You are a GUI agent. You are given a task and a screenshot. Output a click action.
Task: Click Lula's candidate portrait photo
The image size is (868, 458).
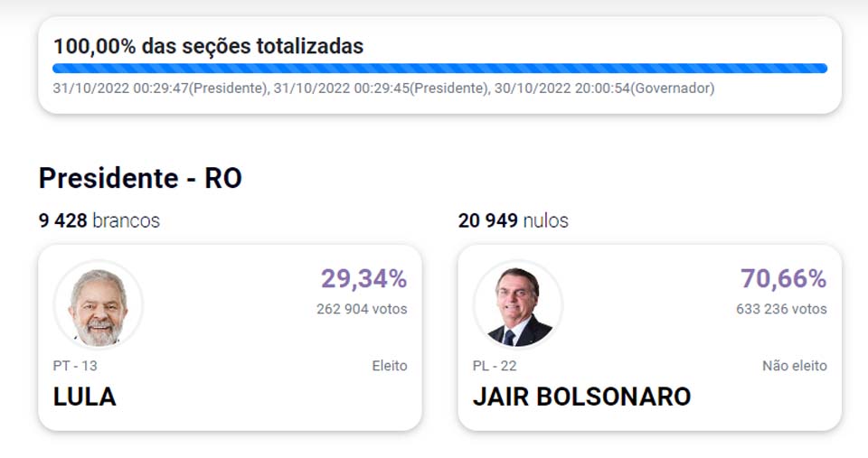tap(98, 307)
